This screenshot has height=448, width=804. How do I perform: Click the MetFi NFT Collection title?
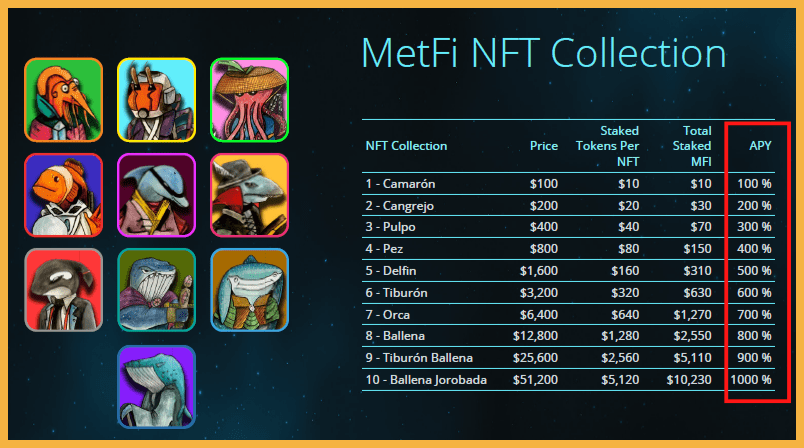coord(544,52)
